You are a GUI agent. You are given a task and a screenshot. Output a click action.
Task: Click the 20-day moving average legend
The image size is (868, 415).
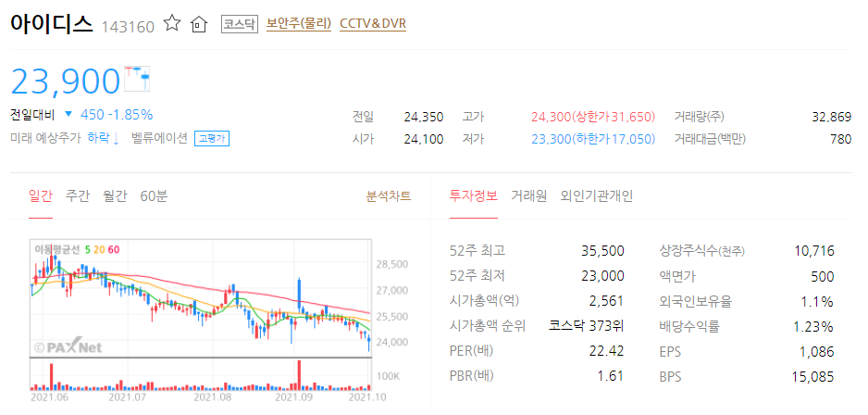pyautogui.click(x=98, y=249)
